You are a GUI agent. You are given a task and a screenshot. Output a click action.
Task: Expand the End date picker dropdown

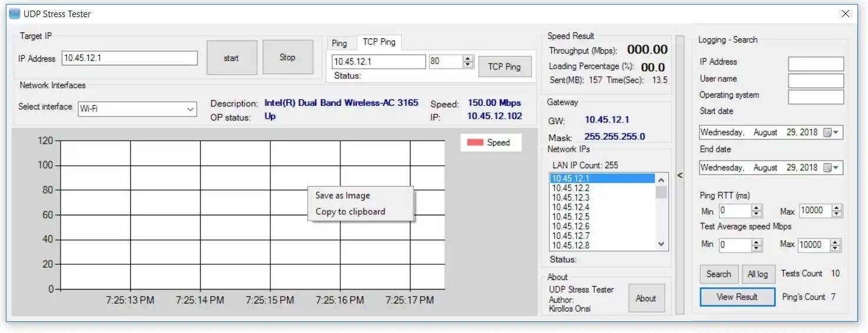click(836, 168)
